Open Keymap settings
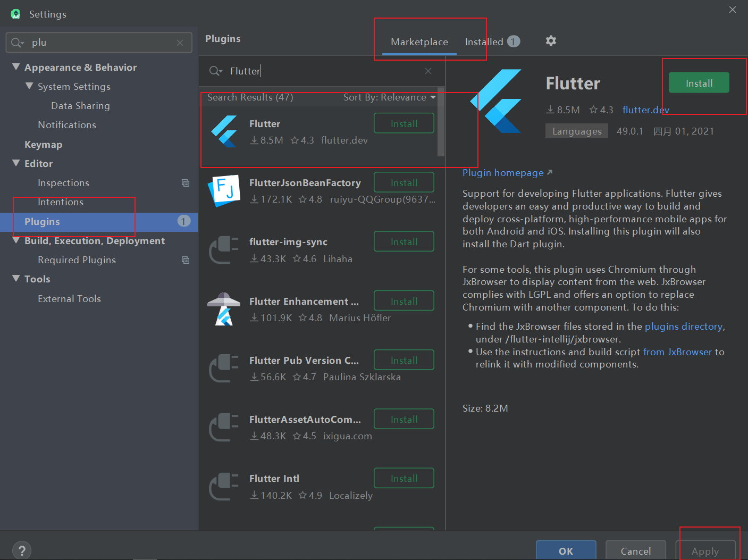 click(x=43, y=145)
